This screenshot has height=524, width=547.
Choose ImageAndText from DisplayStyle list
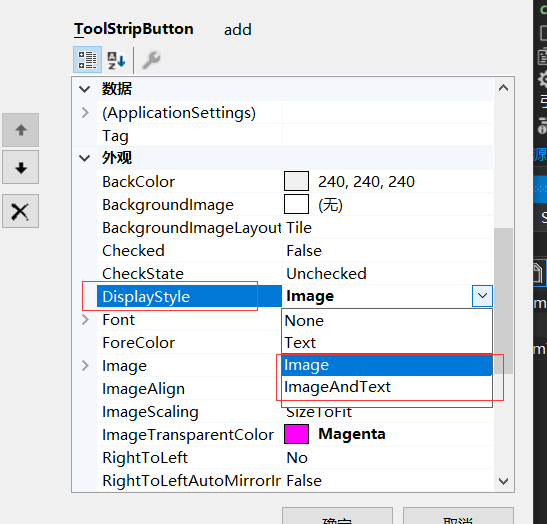(x=387, y=387)
